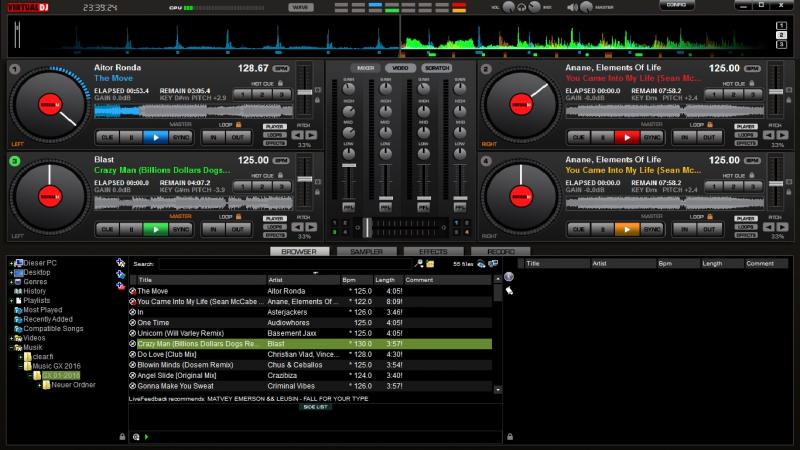The width and height of the screenshot is (800, 450).
Task: Lock the folder tree panel
Action: 122,437
